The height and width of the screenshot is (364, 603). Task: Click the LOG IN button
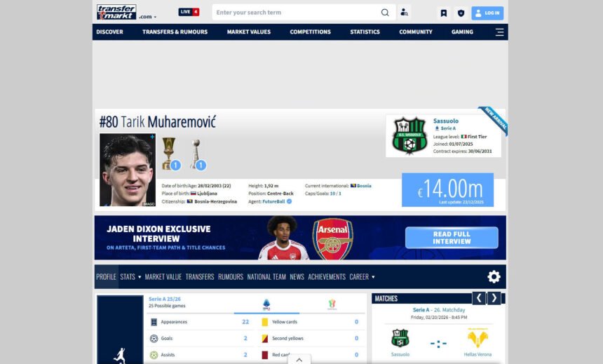pyautogui.click(x=487, y=13)
